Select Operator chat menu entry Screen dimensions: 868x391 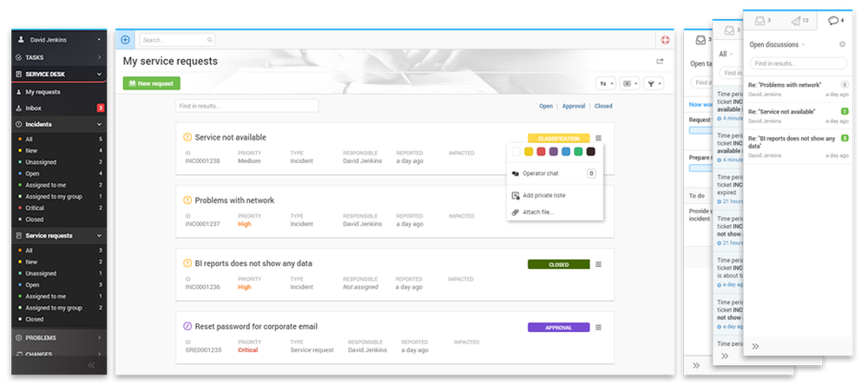pos(555,173)
